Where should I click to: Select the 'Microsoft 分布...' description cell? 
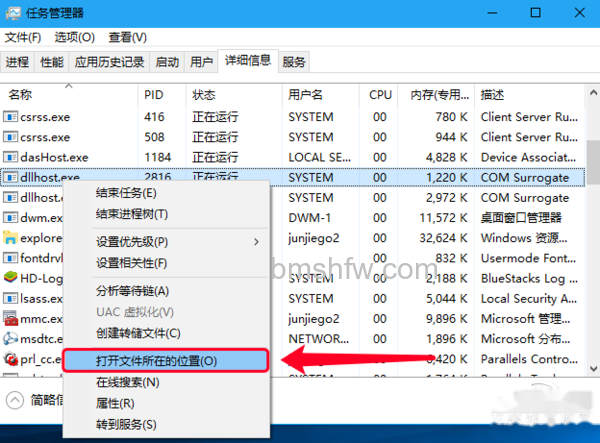point(525,339)
